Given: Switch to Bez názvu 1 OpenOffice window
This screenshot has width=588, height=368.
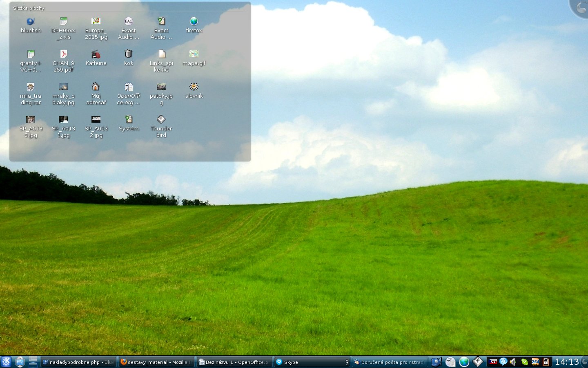Looking at the screenshot, I should click(234, 362).
